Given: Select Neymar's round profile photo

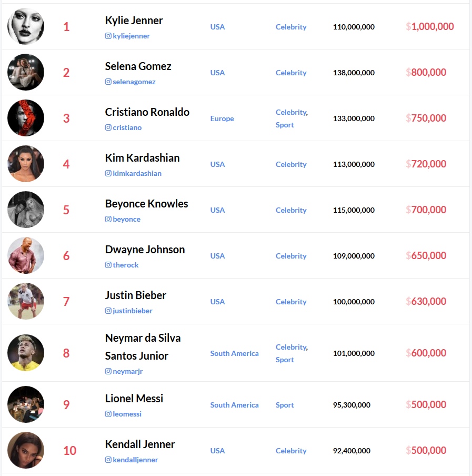Looking at the screenshot, I should click(x=26, y=353).
